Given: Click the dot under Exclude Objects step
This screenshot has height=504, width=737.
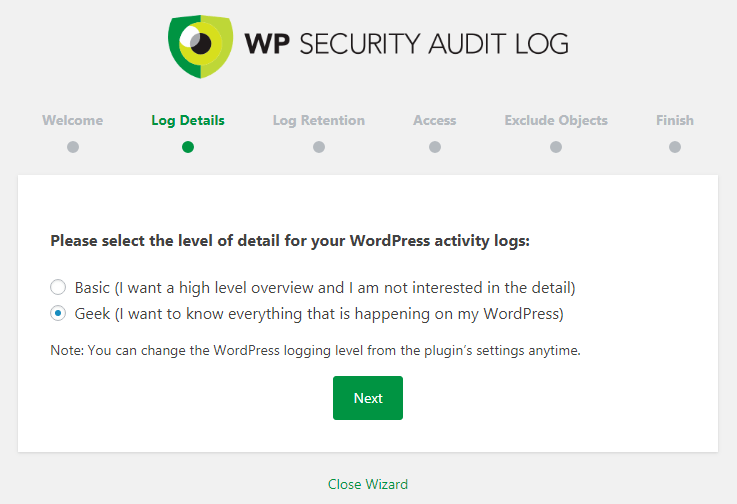Looking at the screenshot, I should tap(556, 147).
